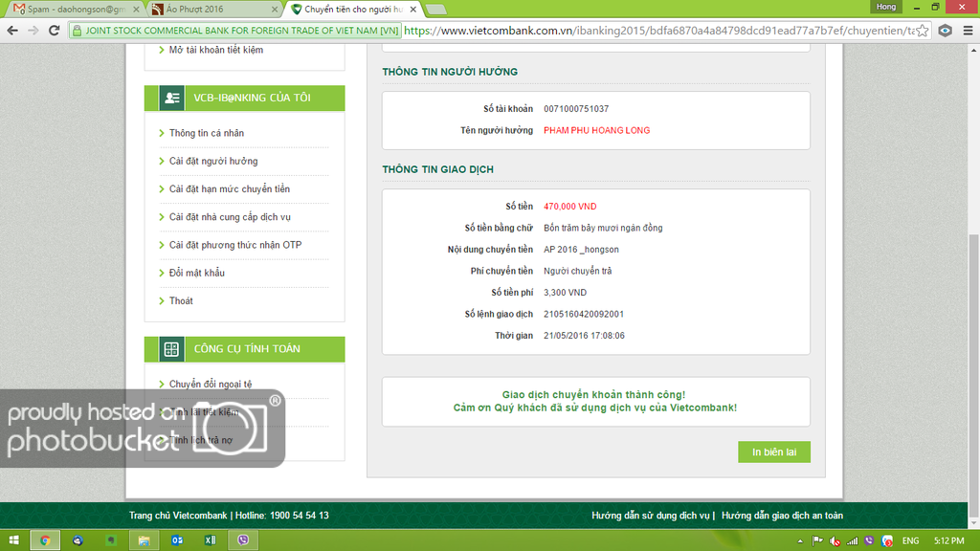980x551 pixels.
Task: Click transaction number 2105160420092001
Action: pyautogui.click(x=583, y=314)
